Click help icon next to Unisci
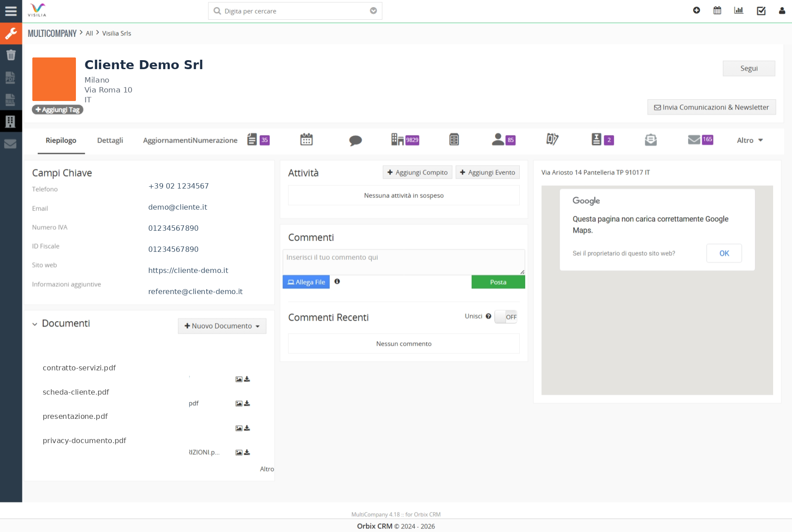This screenshot has width=792, height=532. tap(488, 316)
